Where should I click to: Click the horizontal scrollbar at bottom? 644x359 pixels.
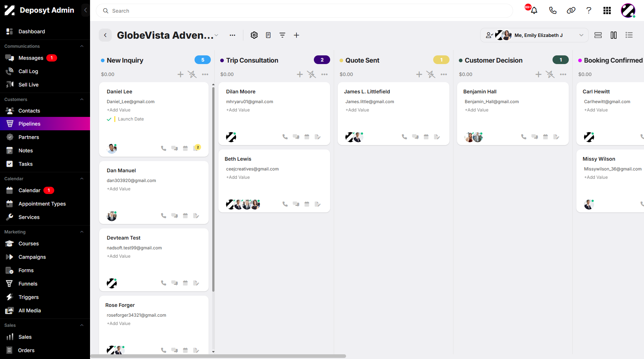(x=218, y=356)
